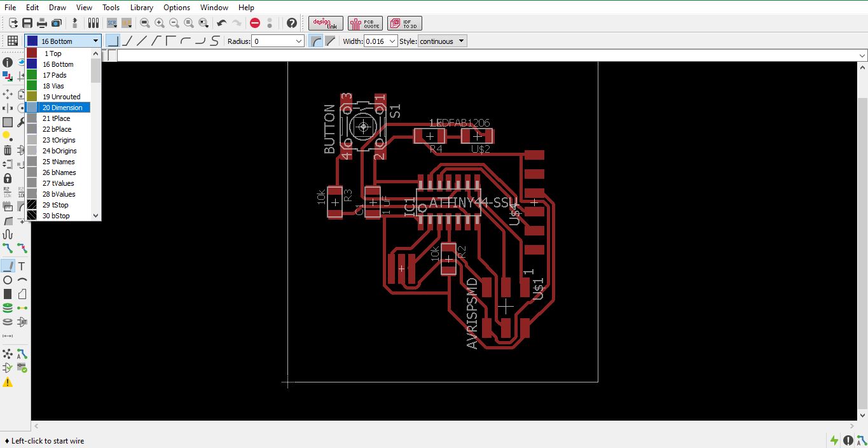Expand the command line history dropdown
The height and width of the screenshot is (448, 868).
pyautogui.click(x=862, y=55)
